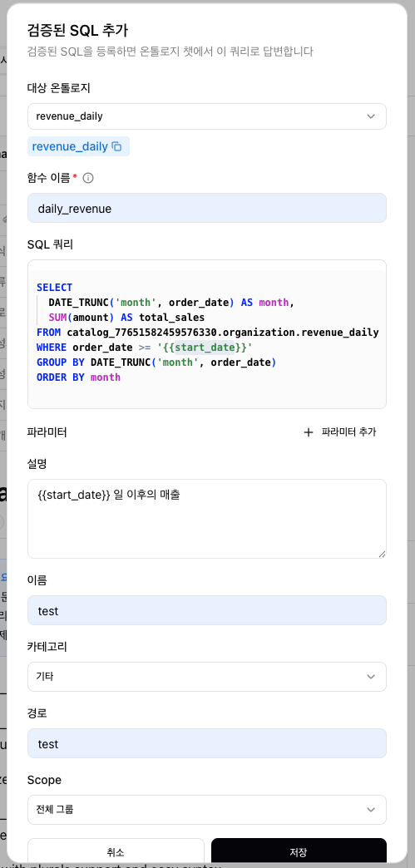Click the ORDER BY month line

[x=78, y=377]
